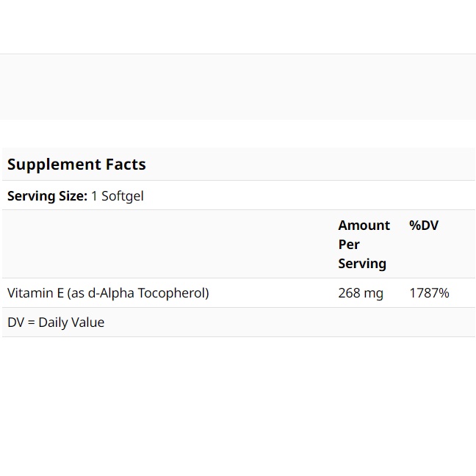The width and height of the screenshot is (476, 476).
Task: Click the d-Alpha text in ingredient row
Action: pos(111,293)
